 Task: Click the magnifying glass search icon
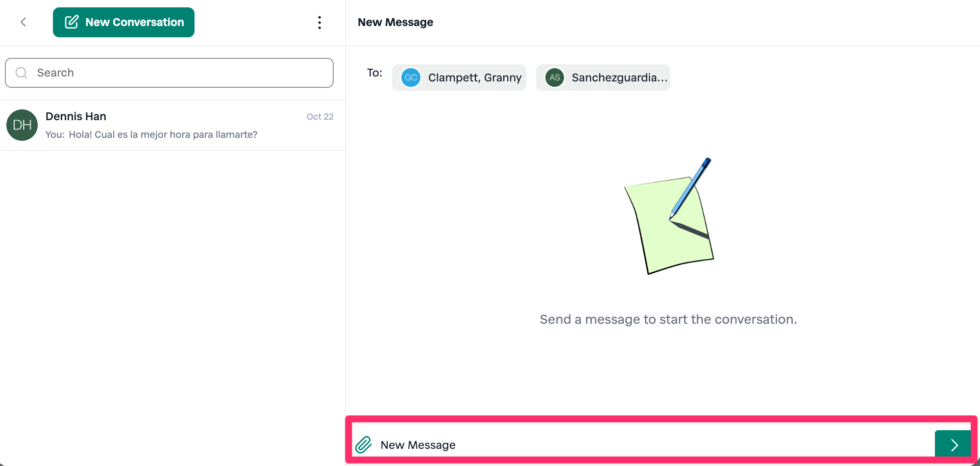pos(21,73)
